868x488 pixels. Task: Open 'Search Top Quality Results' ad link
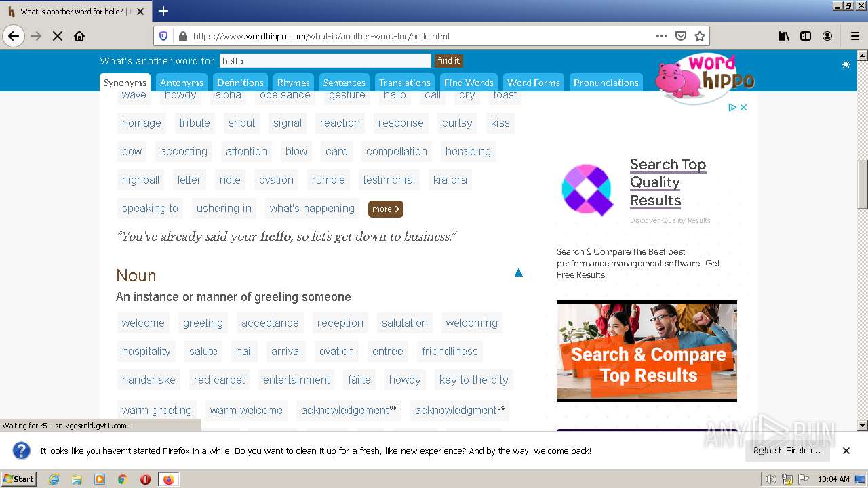(x=668, y=182)
